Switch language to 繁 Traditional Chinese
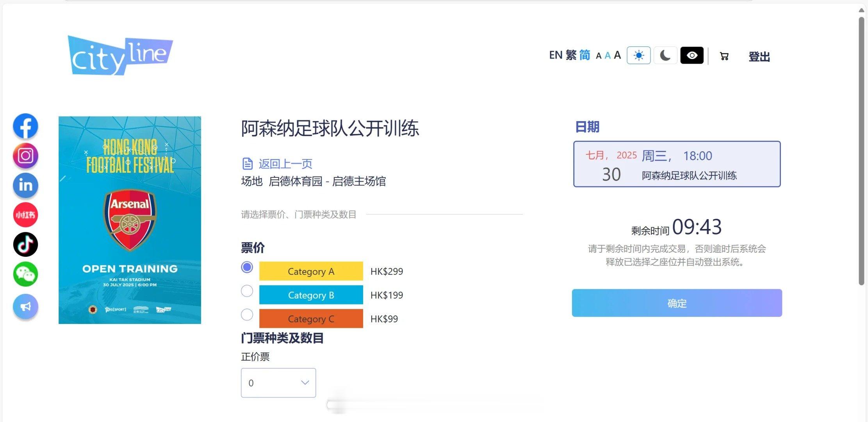This screenshot has height=422, width=868. coord(571,55)
